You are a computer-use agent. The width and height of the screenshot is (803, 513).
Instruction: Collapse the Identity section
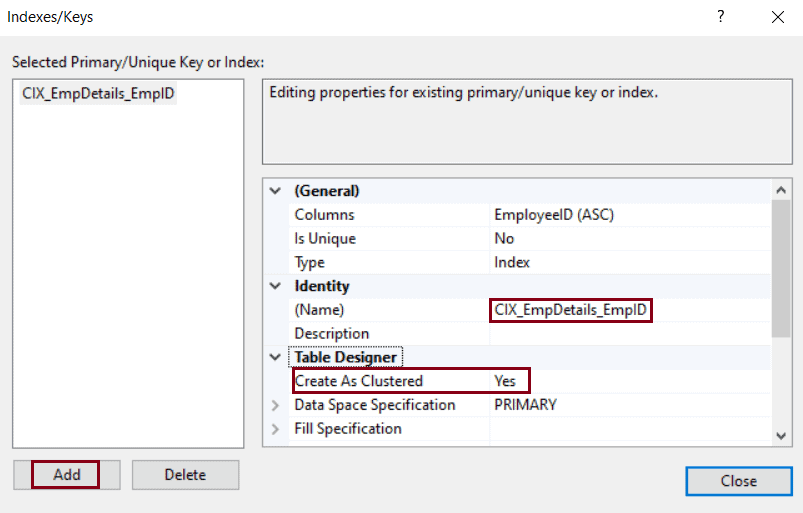point(276,286)
